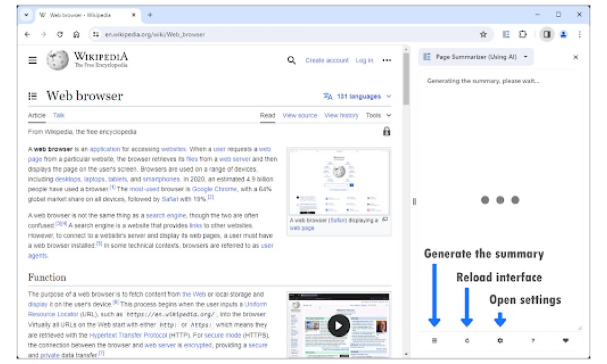Open the tab search dropdown arrow
607x364 pixels.
26,15
